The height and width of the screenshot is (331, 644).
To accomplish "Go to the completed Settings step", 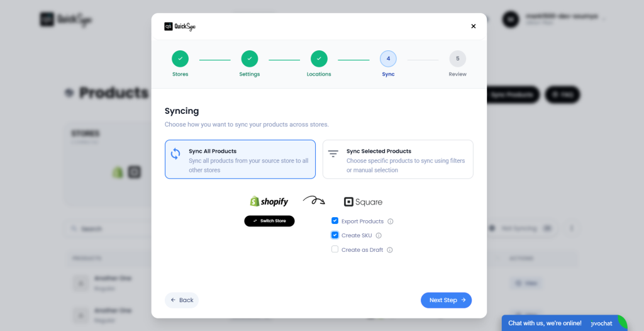I will click(249, 59).
